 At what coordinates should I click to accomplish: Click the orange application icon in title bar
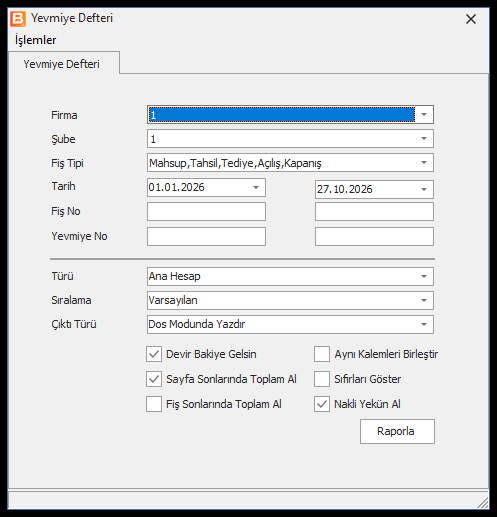click(18, 19)
